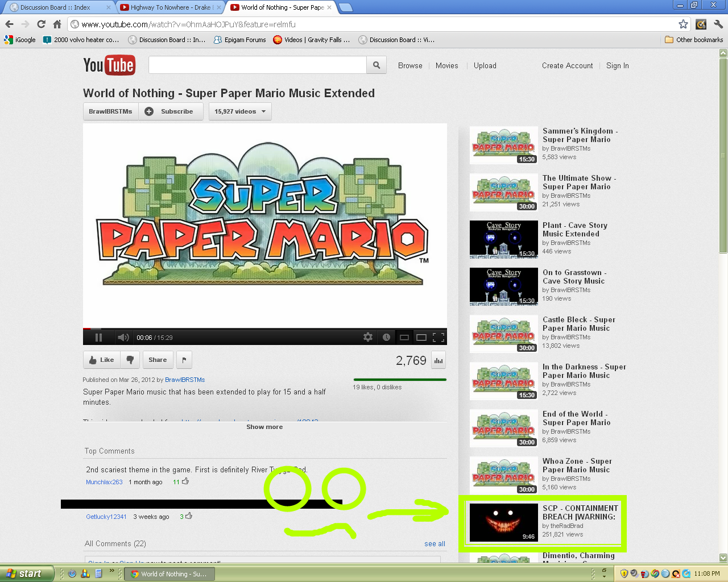Bookmark this page with star icon
728x582 pixels.
(683, 24)
